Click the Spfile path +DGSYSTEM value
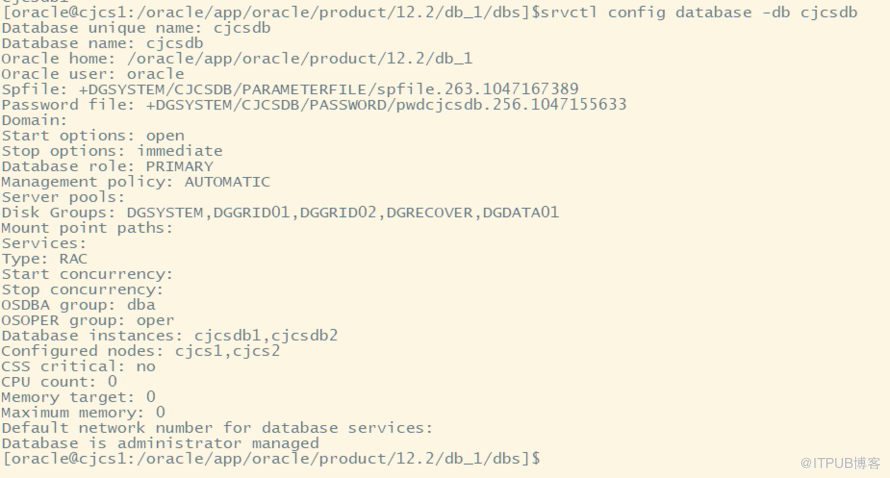Viewport: 890px width, 478px height. point(329,89)
